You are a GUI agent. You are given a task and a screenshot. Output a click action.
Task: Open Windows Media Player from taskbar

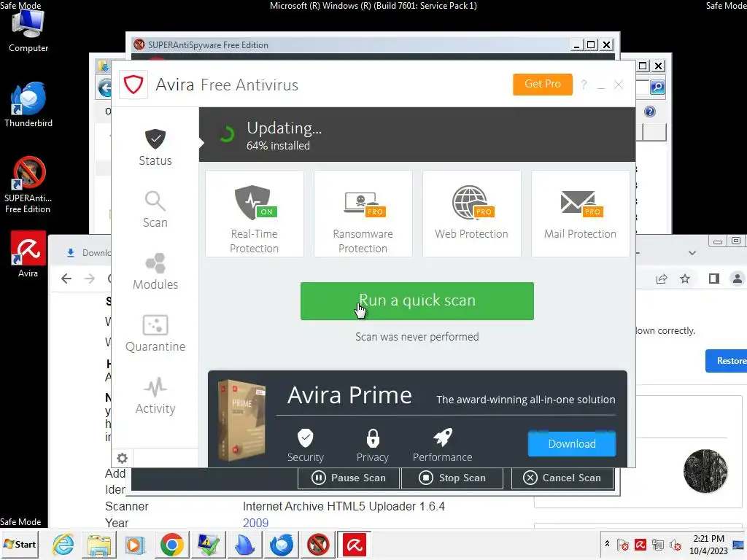coord(135,545)
